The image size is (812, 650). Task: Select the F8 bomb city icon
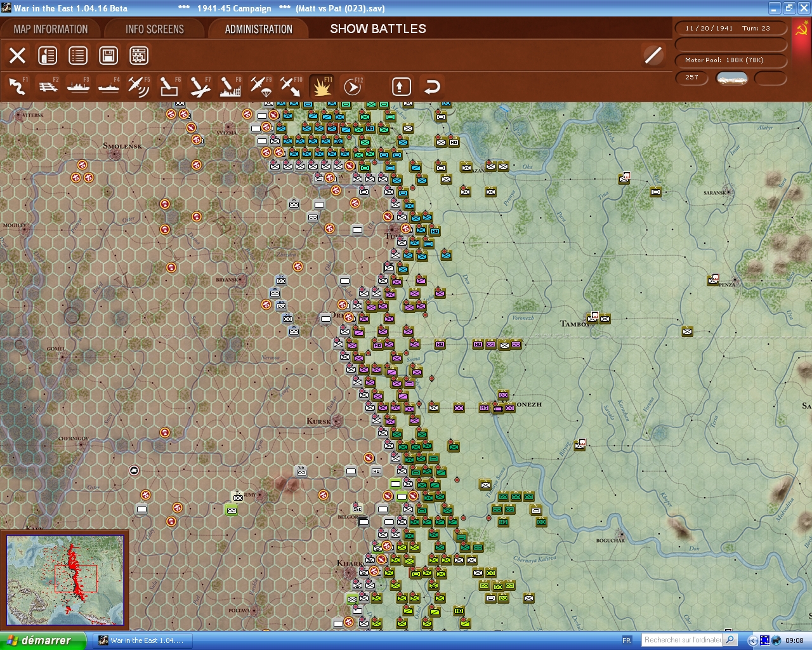(x=230, y=86)
